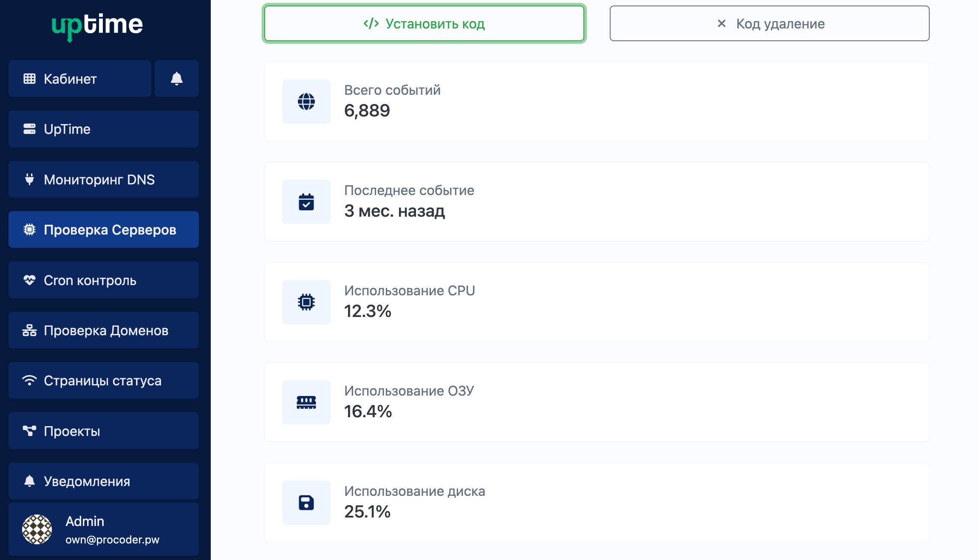Viewport: 979px width, 560px height.
Task: Click the notification bell icon beside Кабинет
Action: pyautogui.click(x=176, y=79)
